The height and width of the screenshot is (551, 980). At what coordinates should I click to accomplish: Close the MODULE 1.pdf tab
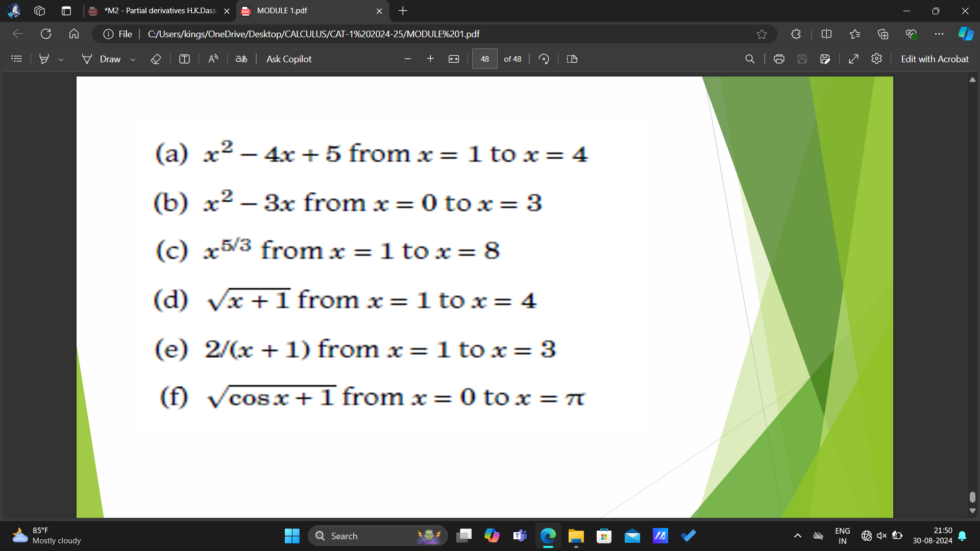click(x=379, y=11)
